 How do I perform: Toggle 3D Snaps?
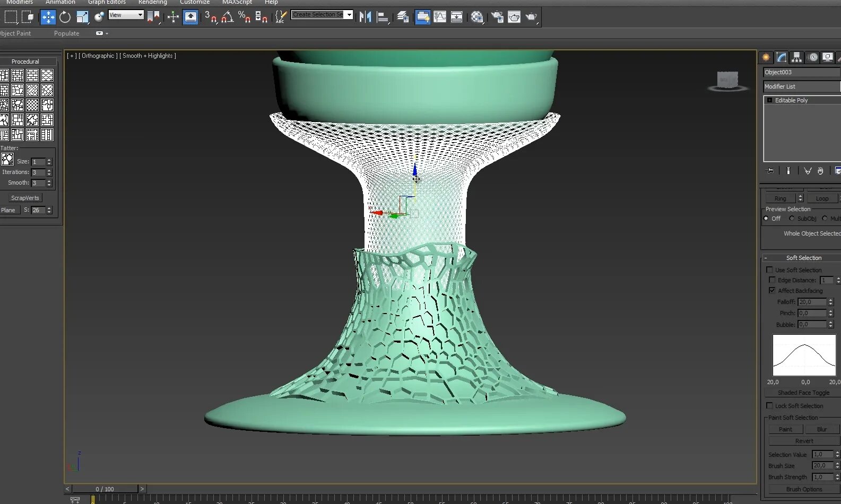(x=211, y=17)
